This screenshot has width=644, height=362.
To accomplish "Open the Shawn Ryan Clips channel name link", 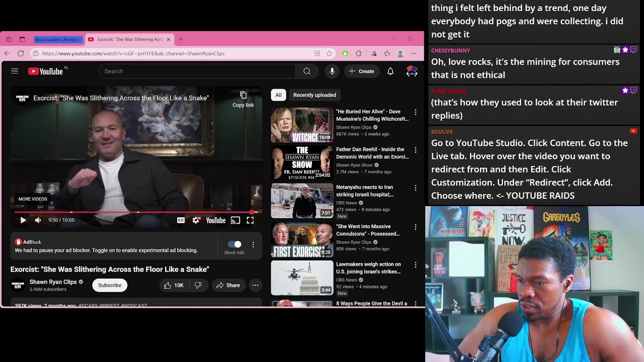I will click(53, 282).
